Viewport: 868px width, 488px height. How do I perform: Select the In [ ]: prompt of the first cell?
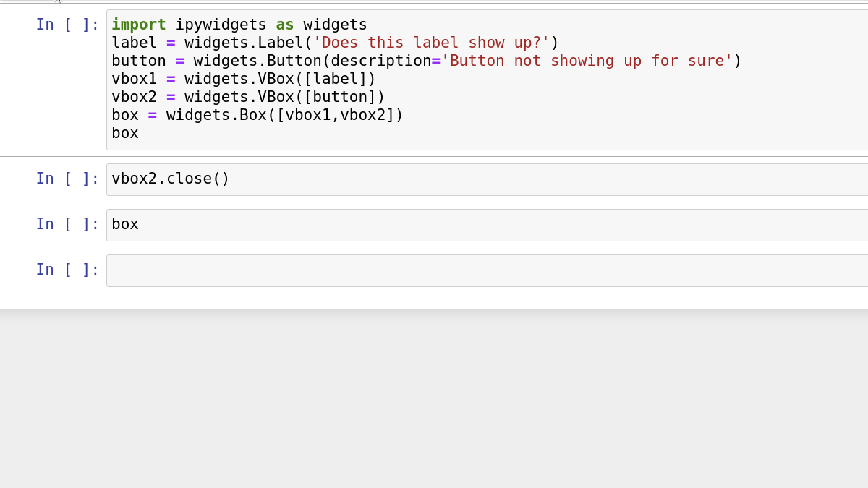click(x=67, y=24)
